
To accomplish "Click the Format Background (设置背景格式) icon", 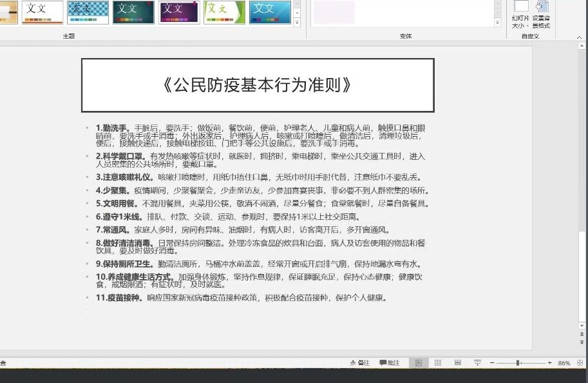I will [541, 14].
